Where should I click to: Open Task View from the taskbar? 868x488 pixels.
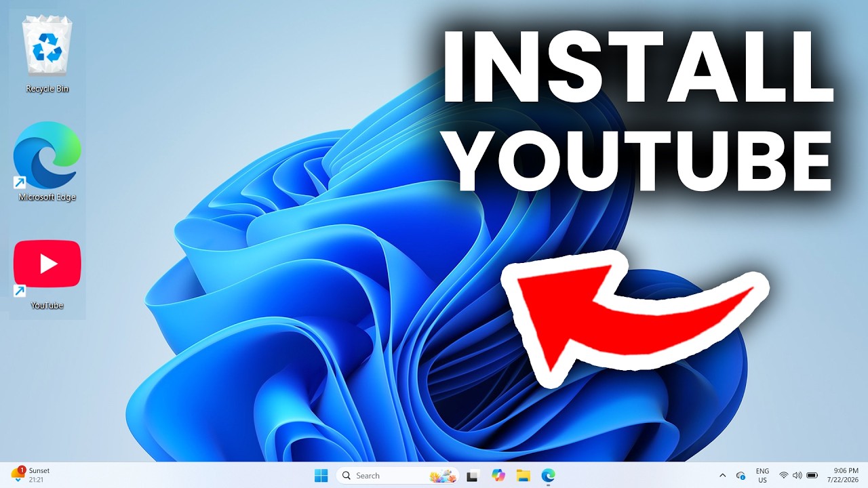coord(473,476)
